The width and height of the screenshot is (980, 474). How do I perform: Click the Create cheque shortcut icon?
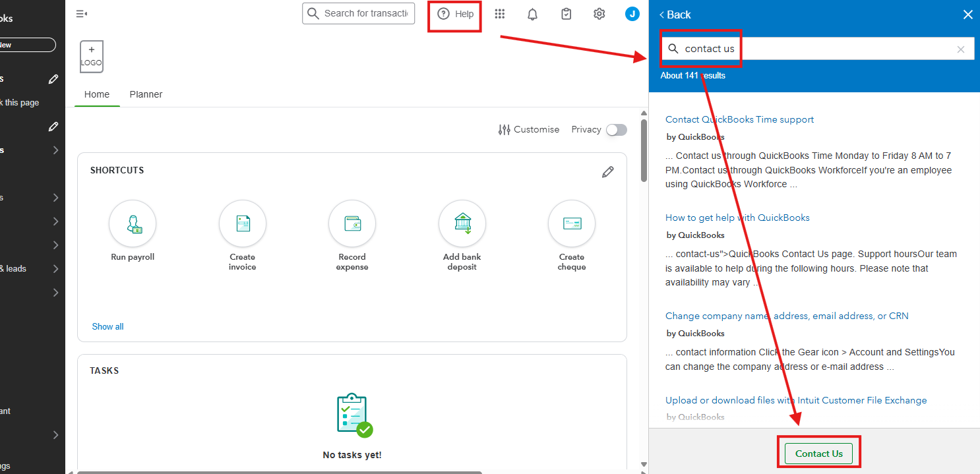click(572, 224)
